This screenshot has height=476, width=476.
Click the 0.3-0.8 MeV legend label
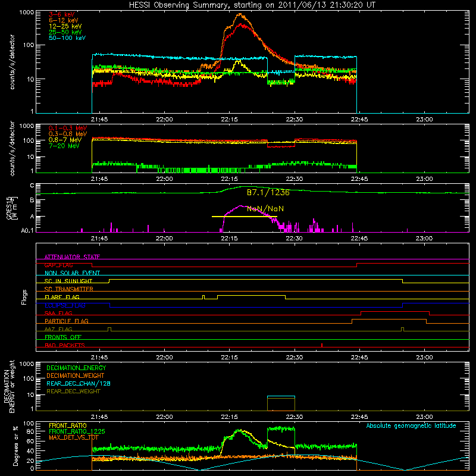[x=68, y=134]
